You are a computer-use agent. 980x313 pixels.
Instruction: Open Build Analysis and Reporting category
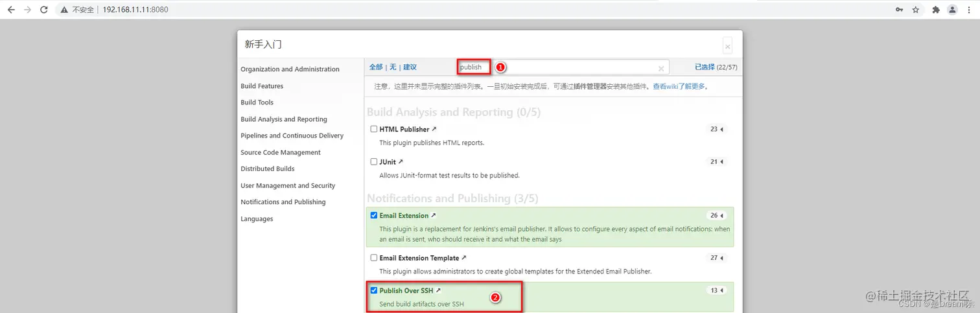[x=284, y=119]
